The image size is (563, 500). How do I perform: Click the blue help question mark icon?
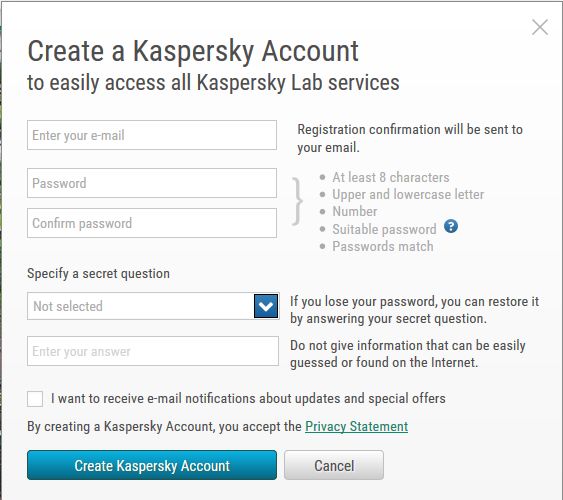point(451,226)
